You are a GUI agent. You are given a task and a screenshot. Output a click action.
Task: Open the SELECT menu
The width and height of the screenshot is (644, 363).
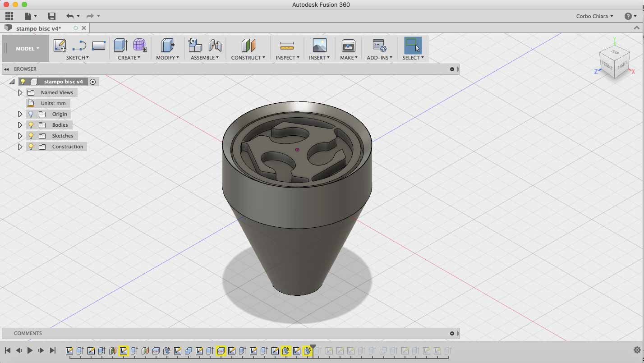coord(413,58)
